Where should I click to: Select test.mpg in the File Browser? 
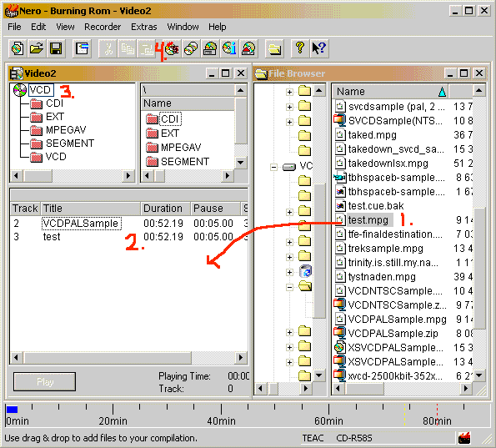[368, 219]
